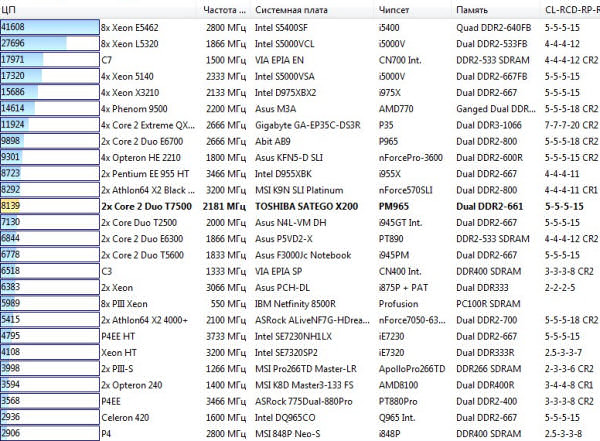This screenshot has height=441, width=600.
Task: Click the Gigabyte GA-EP35C-DS3R cell
Action: point(308,125)
